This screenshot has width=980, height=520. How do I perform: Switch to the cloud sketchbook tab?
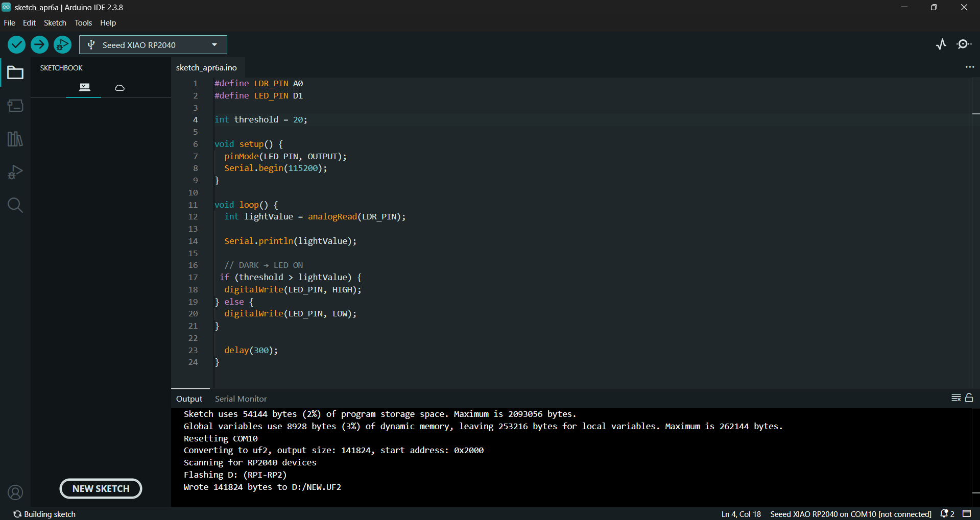[x=119, y=88]
